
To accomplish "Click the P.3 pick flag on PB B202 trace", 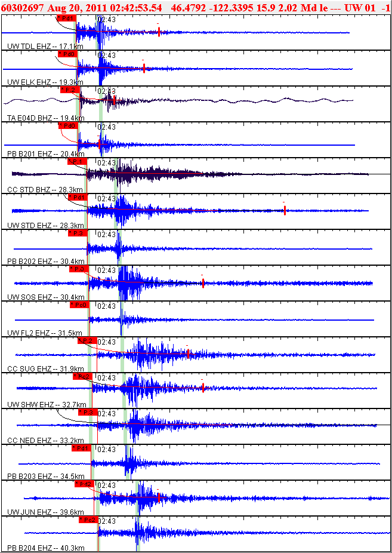I will pyautogui.click(x=78, y=233).
